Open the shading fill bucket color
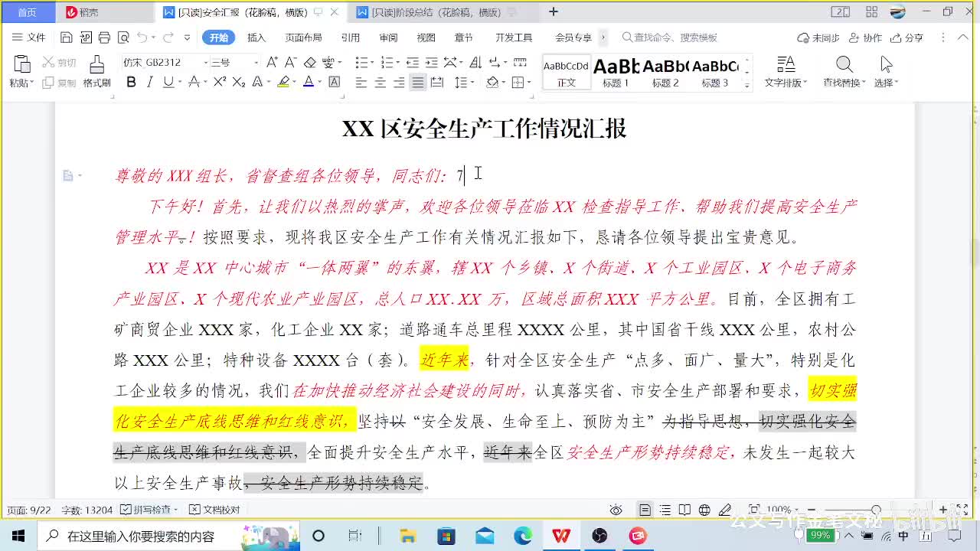Screen dimensions: 980x551 [x=492, y=83]
